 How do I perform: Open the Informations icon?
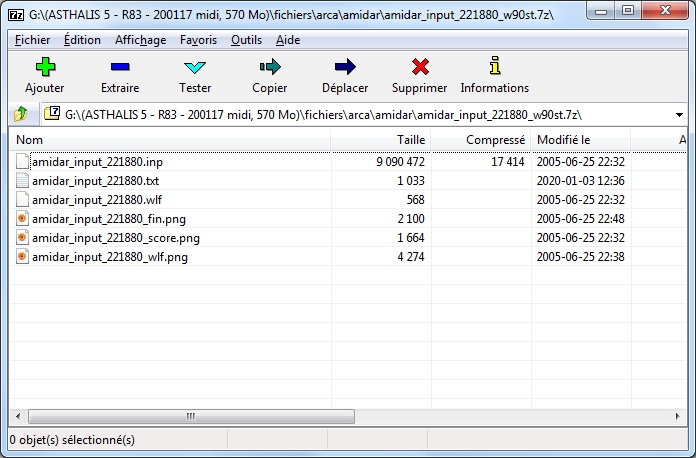pos(494,68)
